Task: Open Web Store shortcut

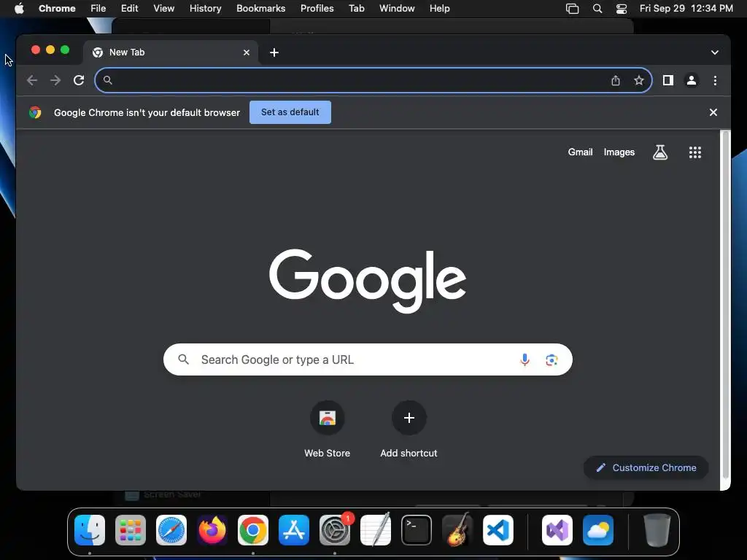Action: pyautogui.click(x=328, y=429)
